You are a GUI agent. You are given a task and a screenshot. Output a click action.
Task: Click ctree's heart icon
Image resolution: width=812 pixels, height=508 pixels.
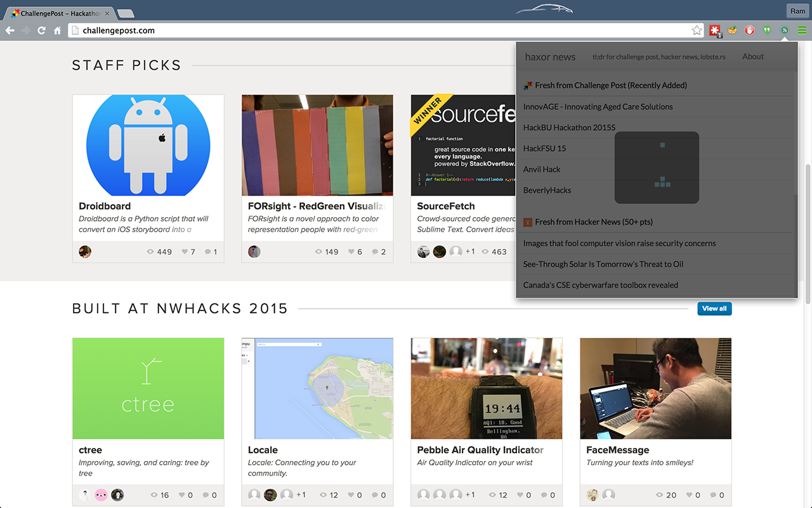point(182,495)
